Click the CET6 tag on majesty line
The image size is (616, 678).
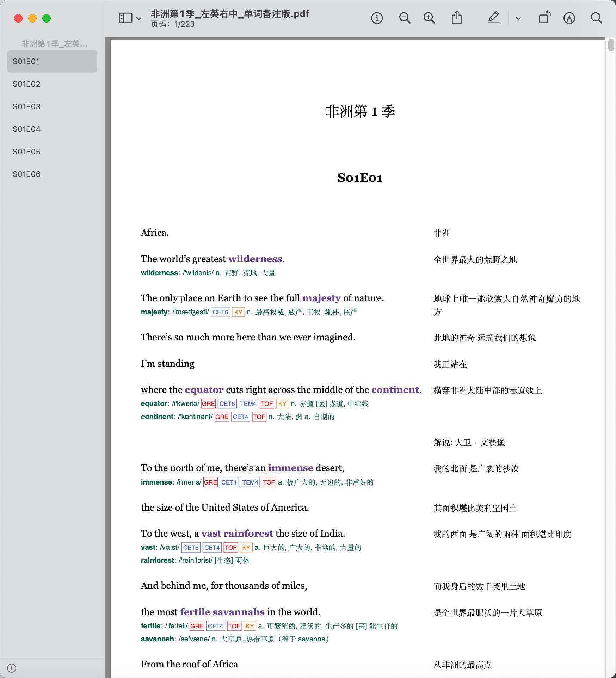(220, 312)
